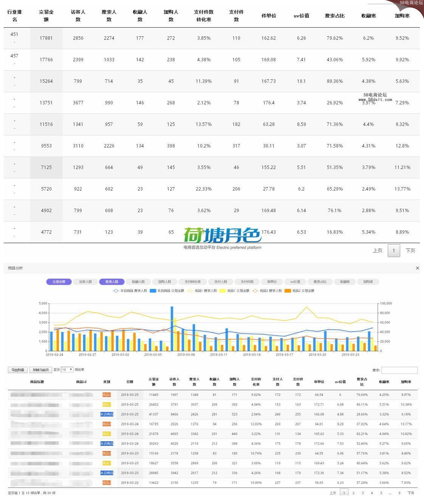Screen dimensions: 424x504
Task: Sort the bottom table by 客单价 header
Action: pyautogui.click(x=319, y=382)
